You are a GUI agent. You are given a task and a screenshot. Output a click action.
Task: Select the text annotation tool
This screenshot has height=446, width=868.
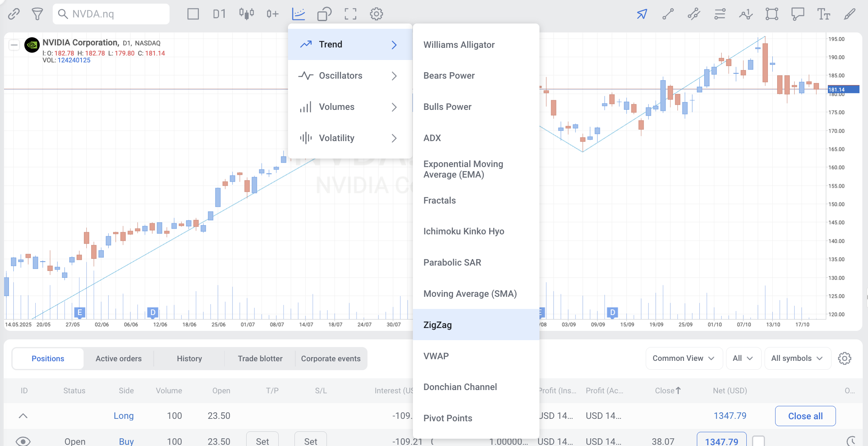823,14
